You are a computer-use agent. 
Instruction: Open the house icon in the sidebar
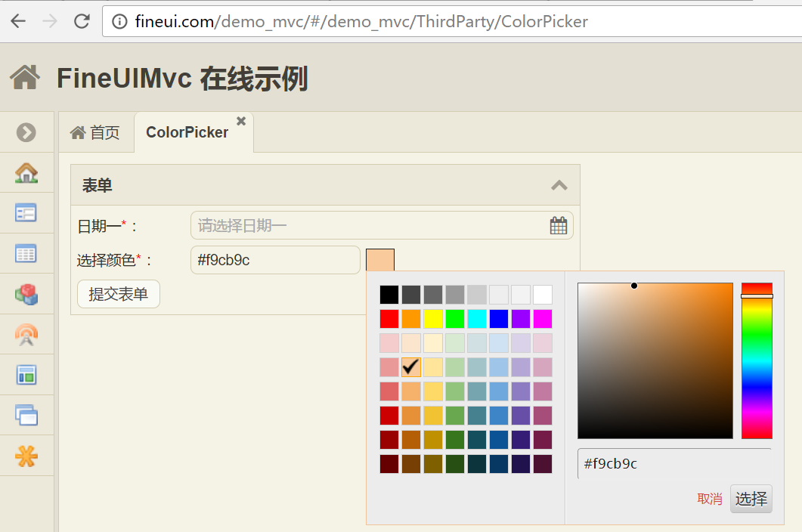pyautogui.click(x=26, y=173)
